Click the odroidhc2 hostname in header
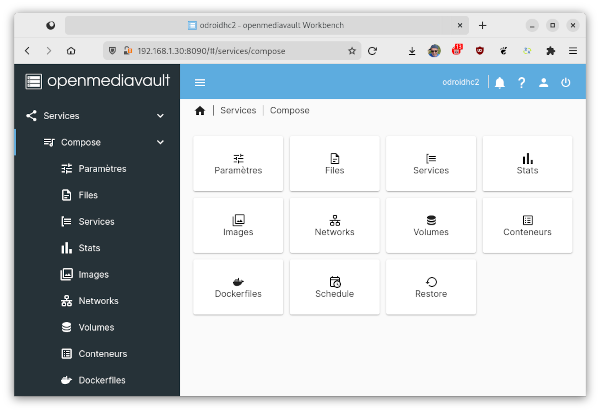Image resolution: width=600 pixels, height=412 pixels. 460,82
